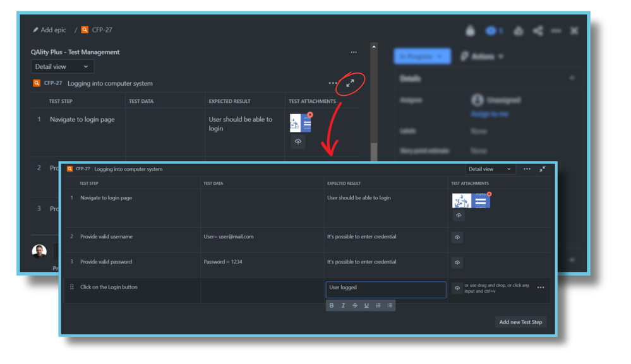Screen dimensions: 631x364
Task: Click the Add epic link
Action: coord(49,30)
